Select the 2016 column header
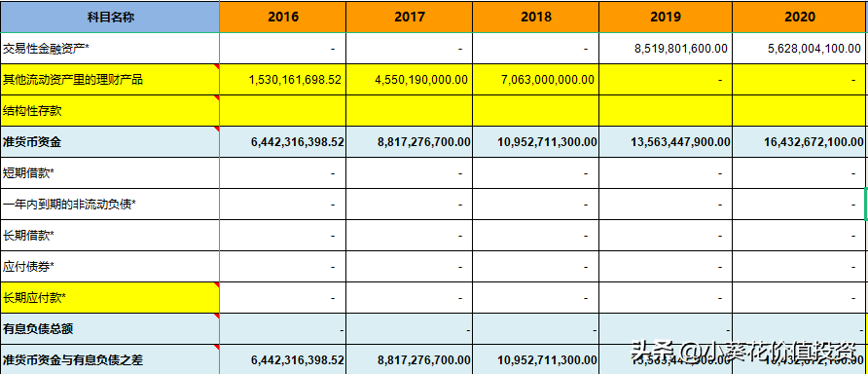 283,17
